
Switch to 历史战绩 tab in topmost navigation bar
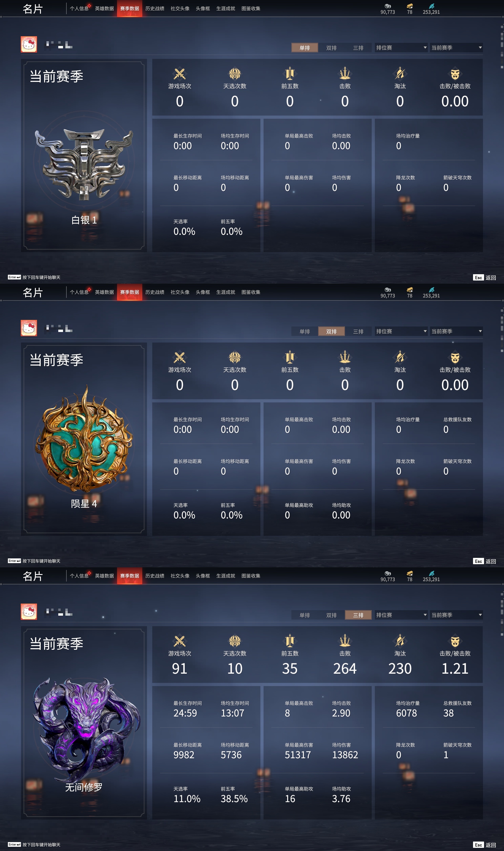tap(155, 8)
